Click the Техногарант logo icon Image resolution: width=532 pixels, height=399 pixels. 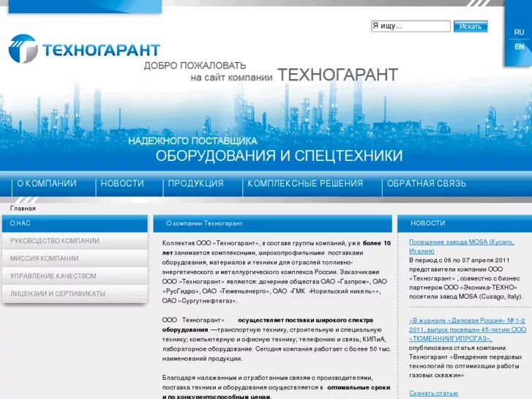pos(23,49)
